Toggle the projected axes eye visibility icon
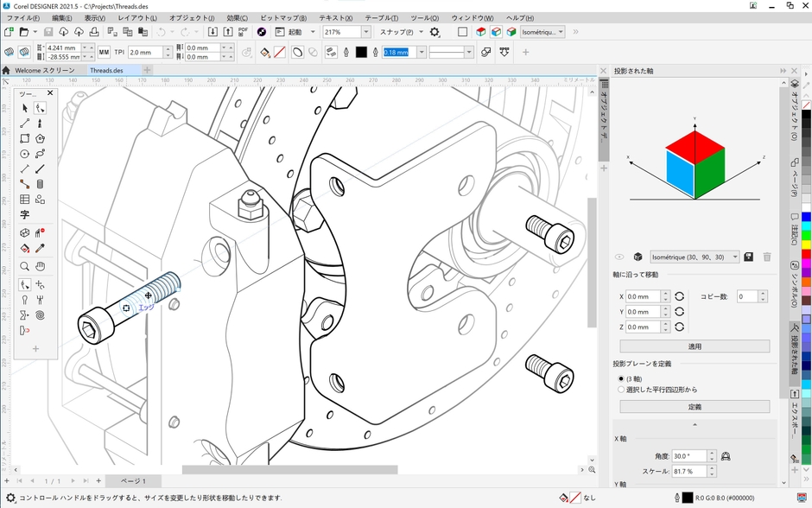Viewport: 812px width, 508px height. (x=619, y=257)
